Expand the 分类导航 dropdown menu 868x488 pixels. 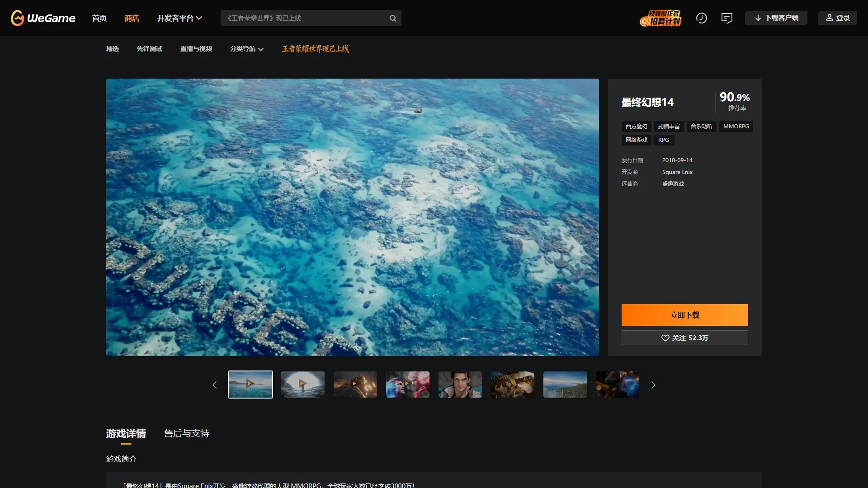[246, 49]
